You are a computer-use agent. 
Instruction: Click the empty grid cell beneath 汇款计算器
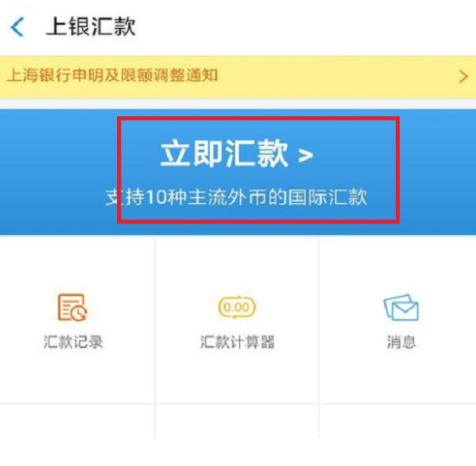point(237,421)
